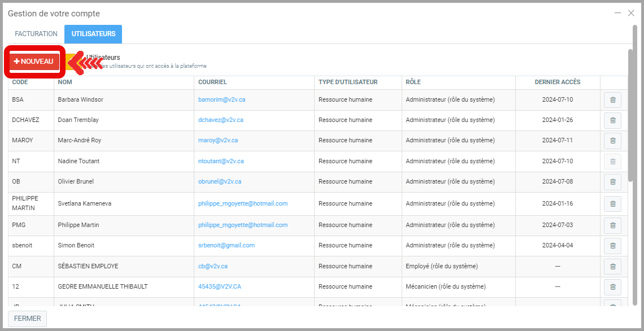Open ntoutant@v2v.ca email link
The image size is (644, 331).
tap(221, 161)
